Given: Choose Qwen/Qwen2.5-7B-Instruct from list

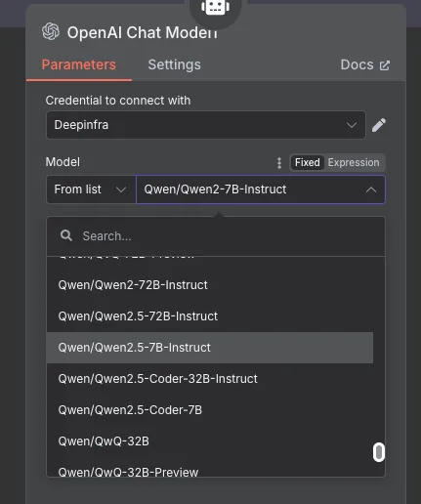Looking at the screenshot, I should pyautogui.click(x=210, y=348).
